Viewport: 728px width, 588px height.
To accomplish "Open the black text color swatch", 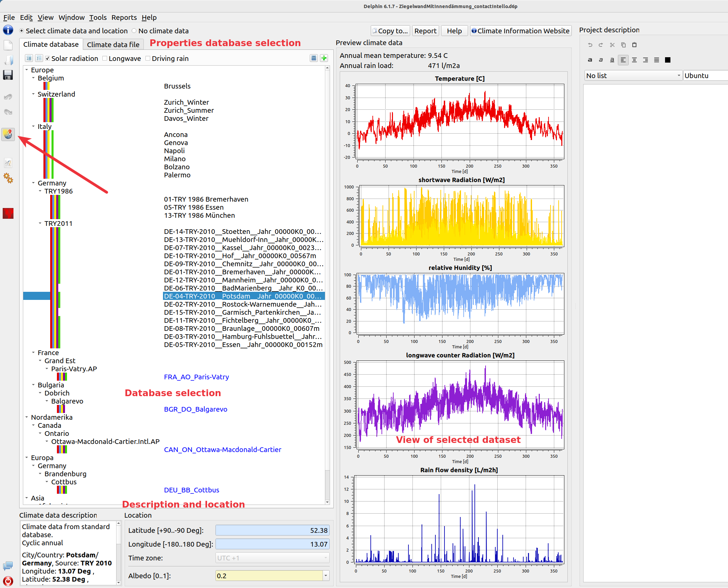I will [668, 60].
